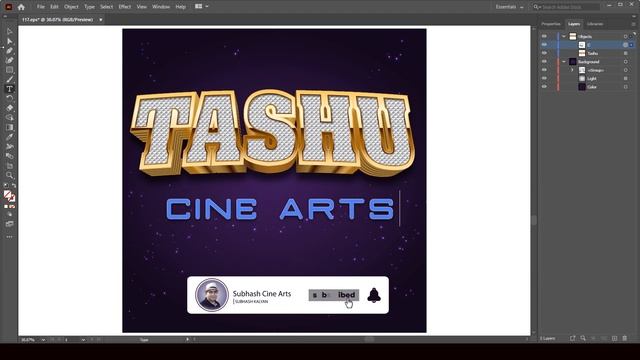Select the Rotate tool

point(9,98)
